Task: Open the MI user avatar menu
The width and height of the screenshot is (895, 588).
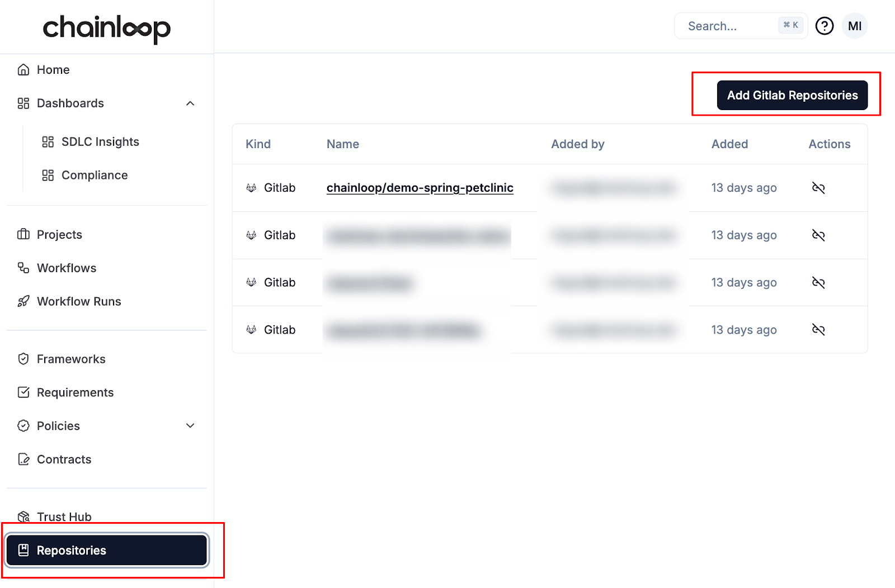Action: (x=854, y=26)
